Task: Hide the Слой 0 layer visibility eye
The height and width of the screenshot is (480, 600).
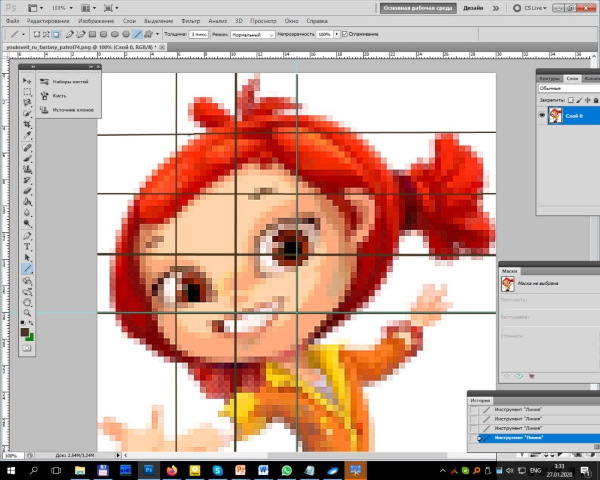Action: pyautogui.click(x=542, y=116)
